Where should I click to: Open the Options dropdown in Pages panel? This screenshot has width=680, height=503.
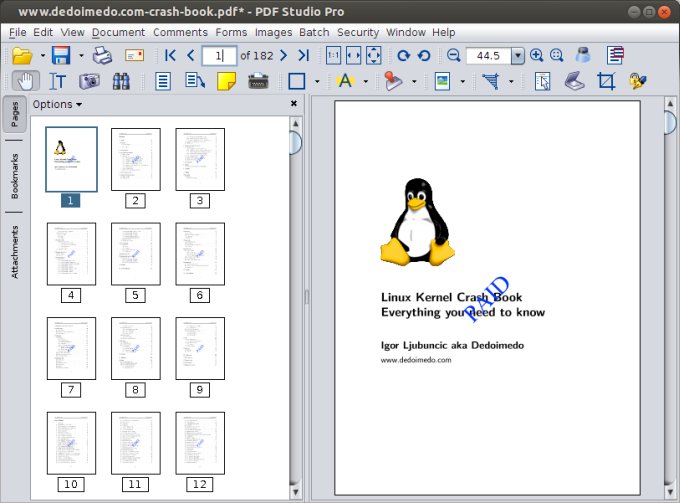click(57, 104)
